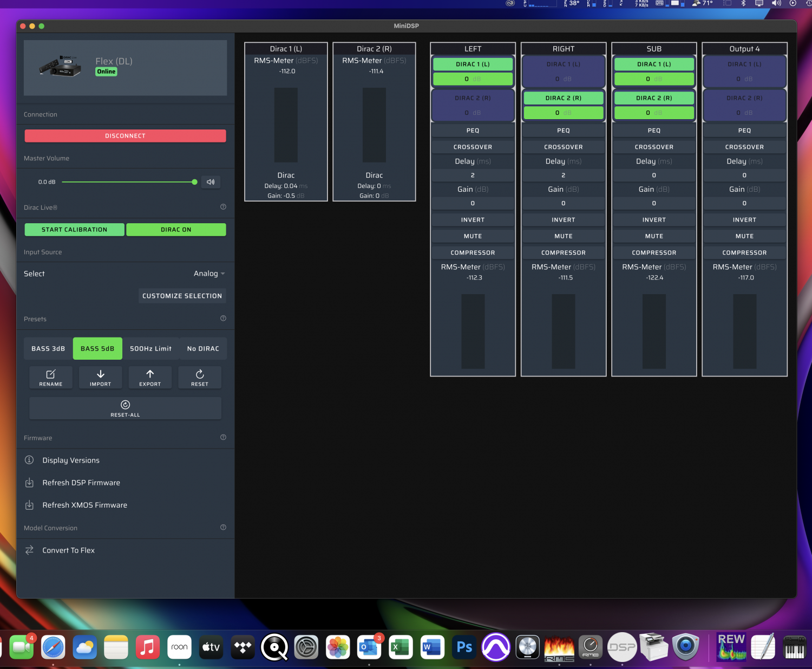812x669 pixels.
Task: Click the master volume speaker mute icon
Action: [211, 182]
